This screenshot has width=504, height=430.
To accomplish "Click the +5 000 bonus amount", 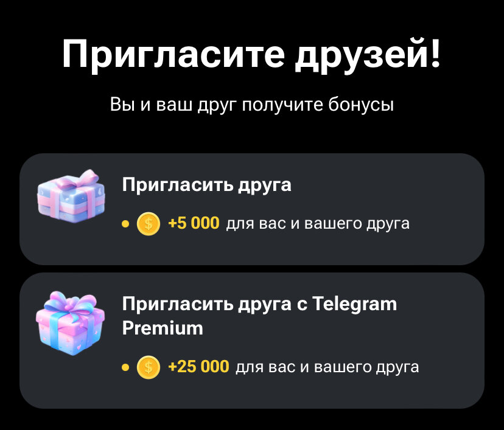I will pos(194,223).
